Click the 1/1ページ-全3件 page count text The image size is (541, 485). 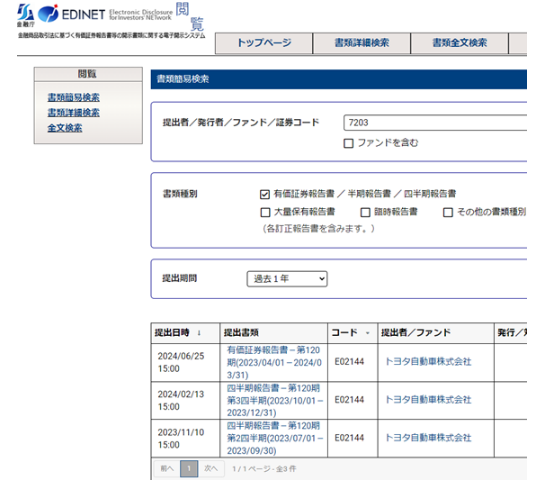click(x=264, y=469)
